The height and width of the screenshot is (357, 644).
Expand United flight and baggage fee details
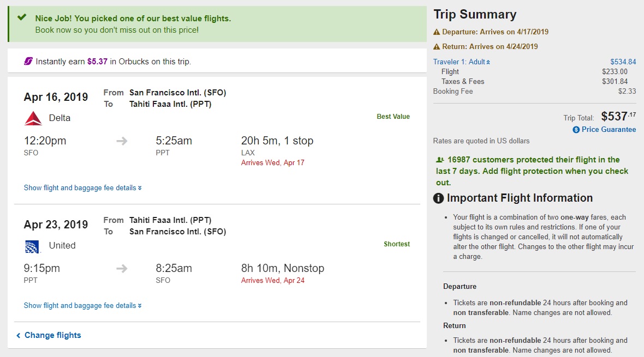pos(82,305)
